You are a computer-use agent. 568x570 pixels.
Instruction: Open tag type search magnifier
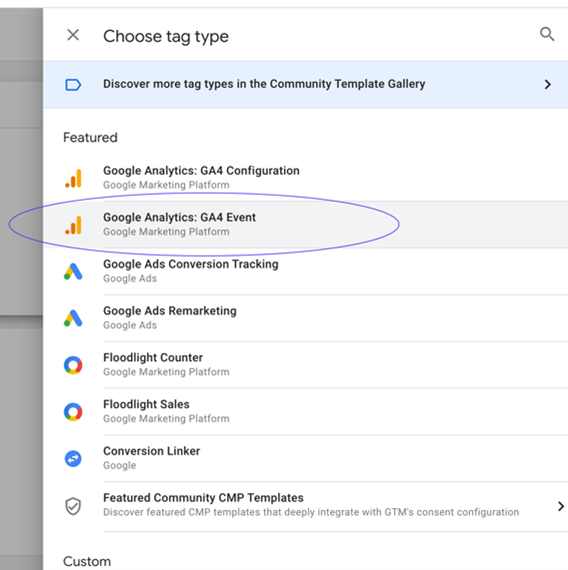click(x=547, y=35)
